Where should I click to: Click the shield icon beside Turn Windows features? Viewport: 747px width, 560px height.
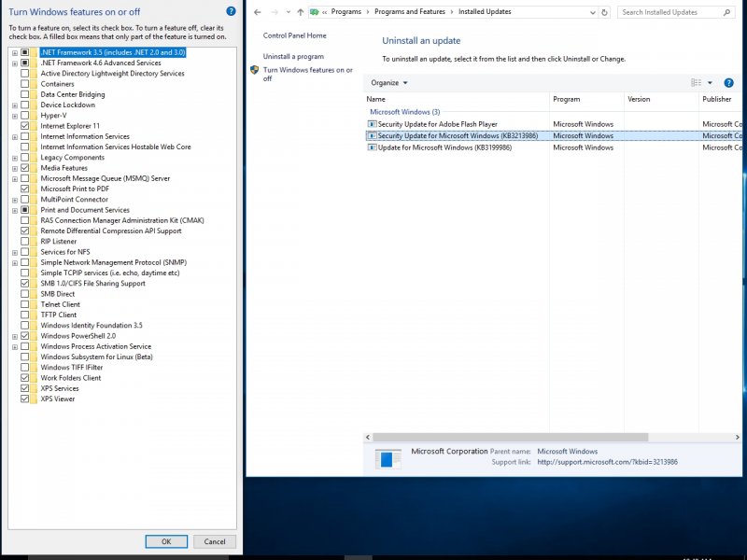click(x=254, y=70)
